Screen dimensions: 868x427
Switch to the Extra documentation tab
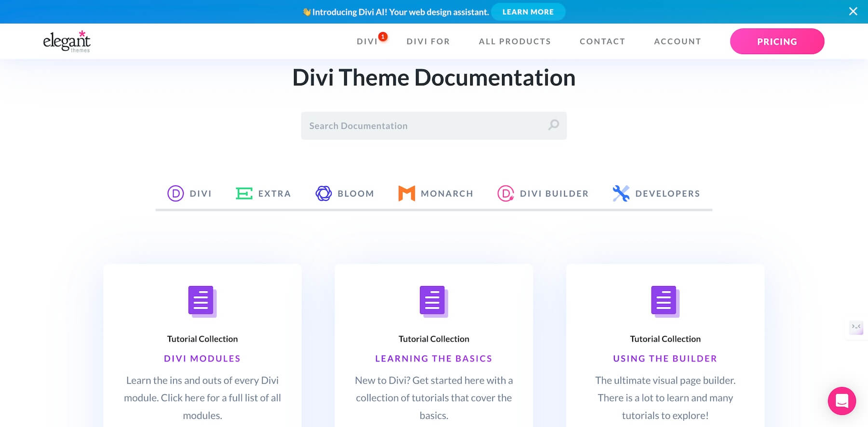(x=263, y=193)
